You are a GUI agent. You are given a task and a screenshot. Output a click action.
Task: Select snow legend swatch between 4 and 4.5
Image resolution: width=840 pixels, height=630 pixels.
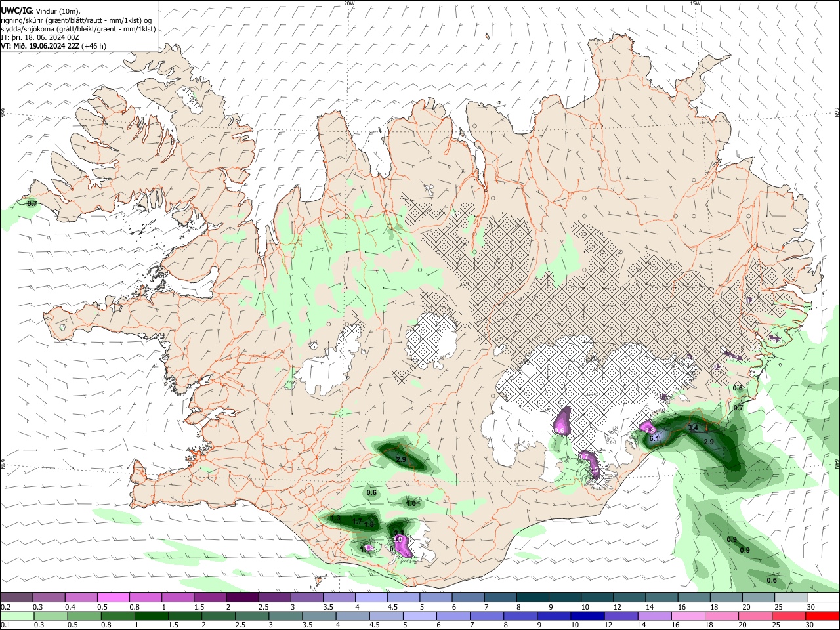370,597
